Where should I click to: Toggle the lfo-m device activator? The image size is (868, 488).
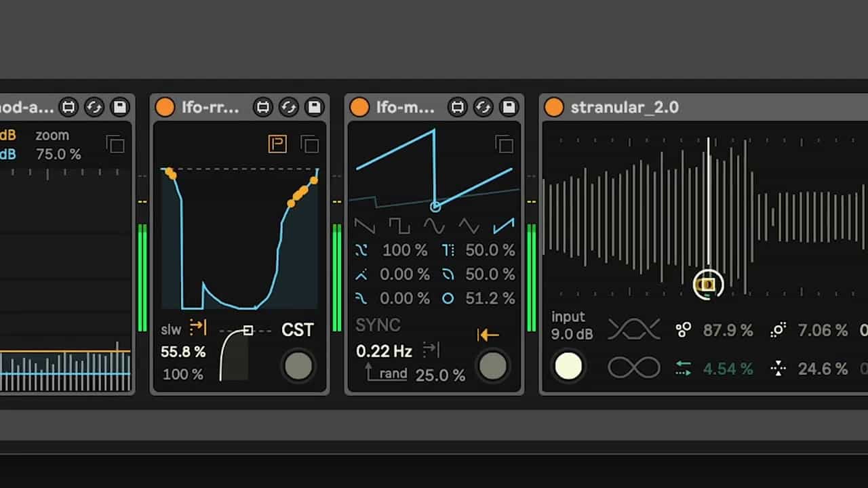tap(359, 107)
